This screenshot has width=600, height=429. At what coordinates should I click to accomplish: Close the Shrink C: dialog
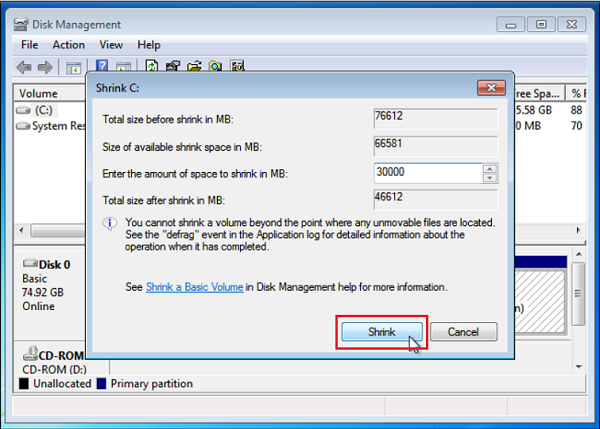tap(487, 87)
